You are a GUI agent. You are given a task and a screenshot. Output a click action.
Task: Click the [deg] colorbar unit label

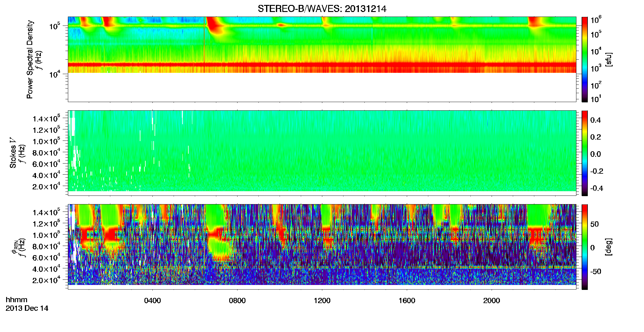[609, 247]
